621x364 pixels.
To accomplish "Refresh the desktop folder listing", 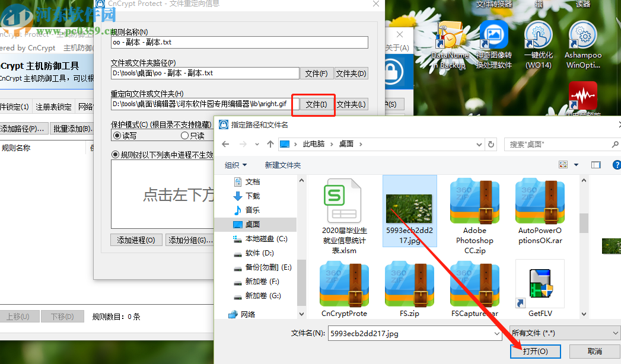I will coord(491,145).
